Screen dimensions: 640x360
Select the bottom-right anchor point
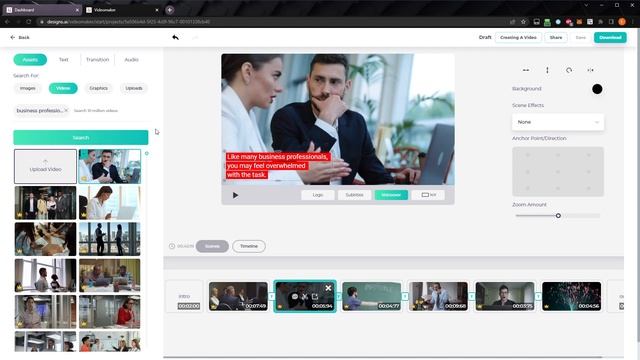coord(589,188)
